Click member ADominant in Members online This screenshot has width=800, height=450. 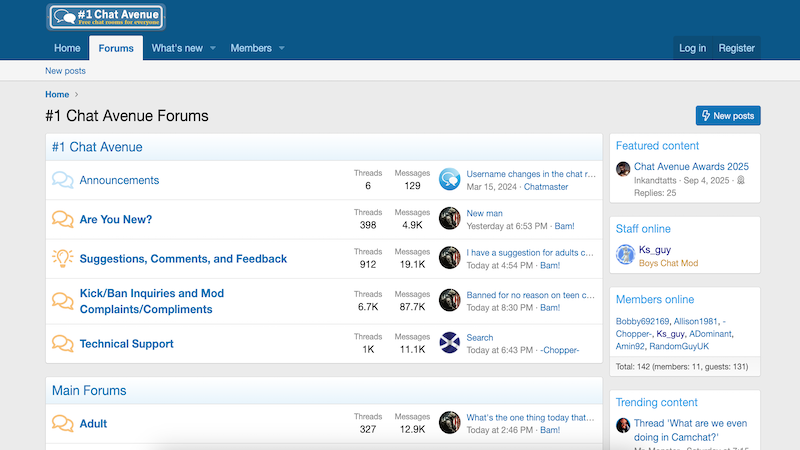pos(710,334)
